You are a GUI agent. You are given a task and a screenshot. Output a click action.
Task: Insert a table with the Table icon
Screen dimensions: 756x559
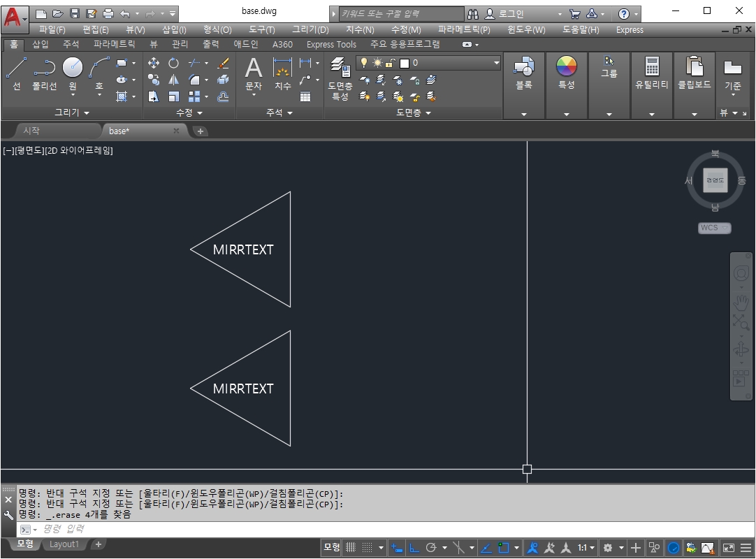(x=305, y=96)
